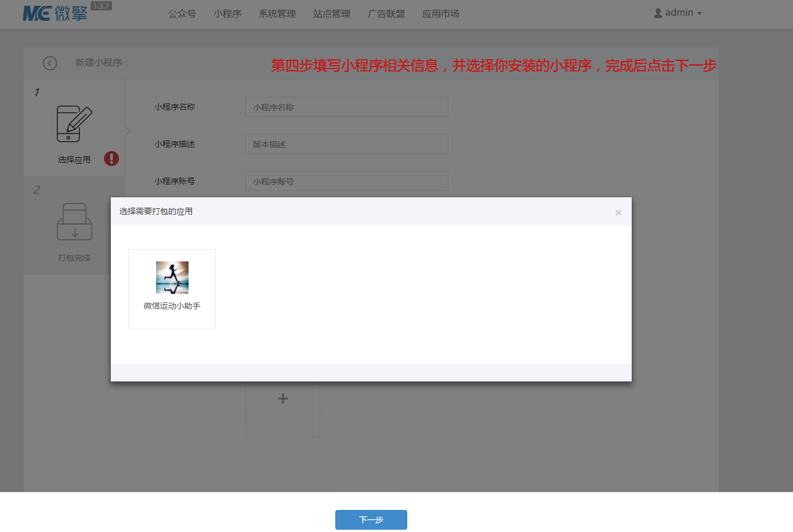Go to 系统管理 menu
This screenshot has width=793, height=532.
click(x=277, y=14)
